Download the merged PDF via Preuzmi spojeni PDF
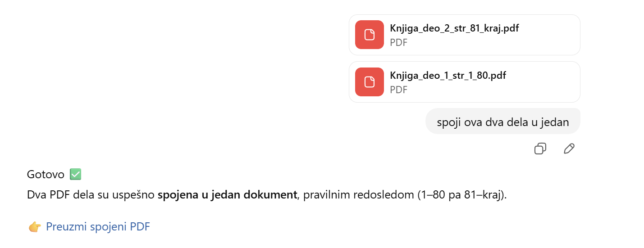The width and height of the screenshot is (644, 248). coord(98,227)
